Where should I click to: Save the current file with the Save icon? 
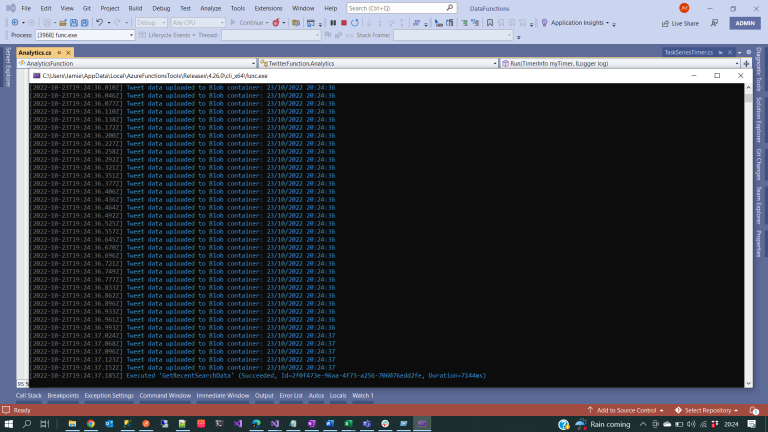(x=73, y=23)
